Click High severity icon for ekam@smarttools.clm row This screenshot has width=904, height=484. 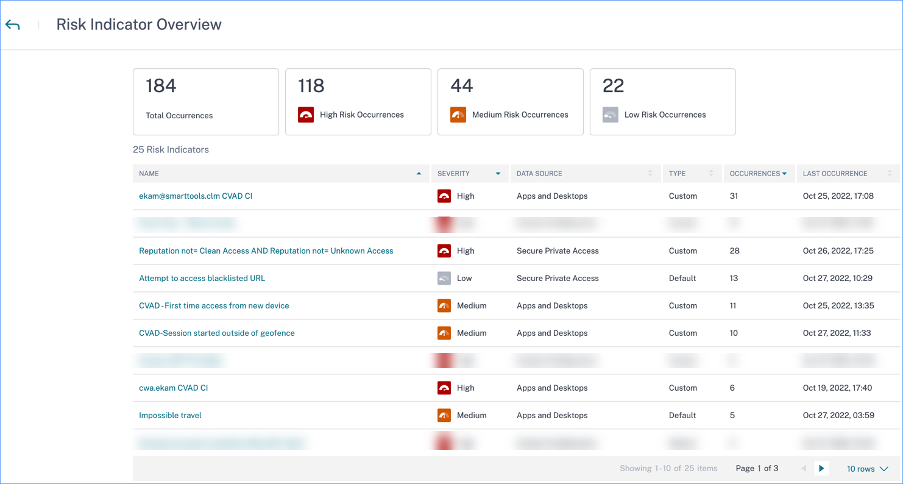click(444, 196)
